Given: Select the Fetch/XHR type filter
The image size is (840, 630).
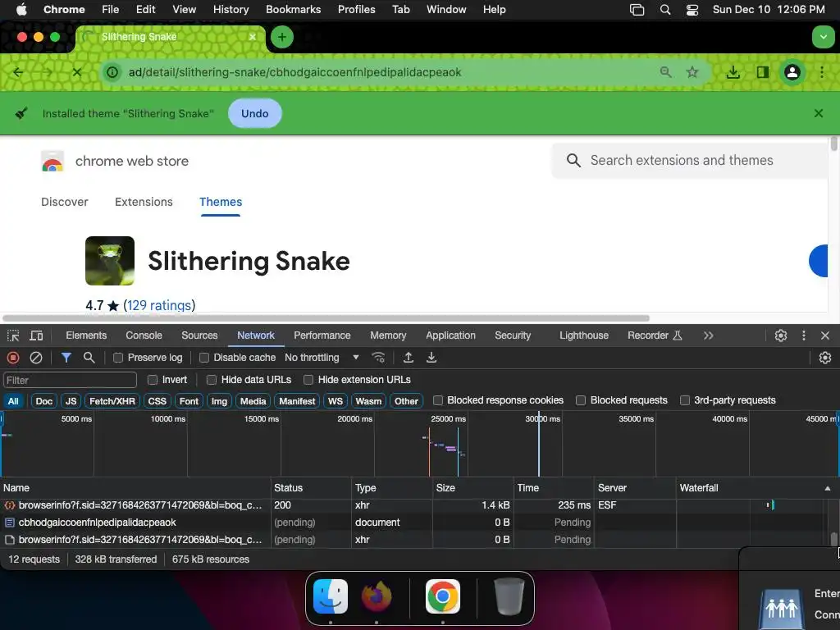Looking at the screenshot, I should (x=112, y=401).
